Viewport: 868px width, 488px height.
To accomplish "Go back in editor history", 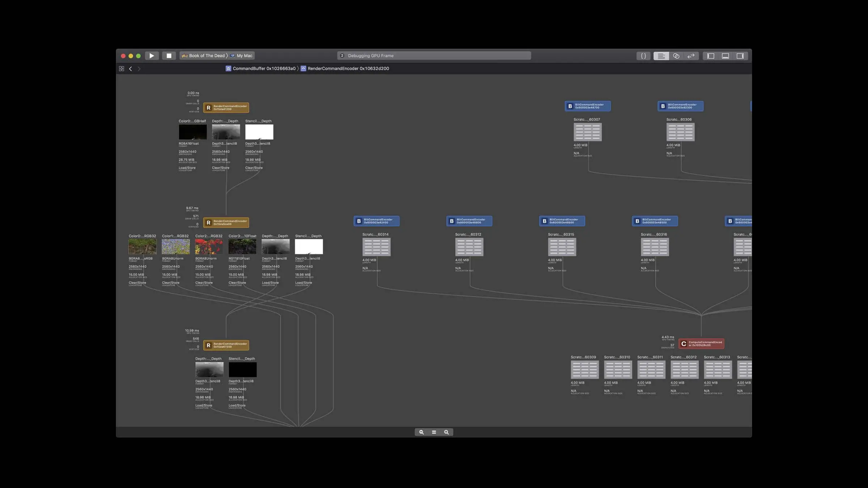I will click(131, 69).
